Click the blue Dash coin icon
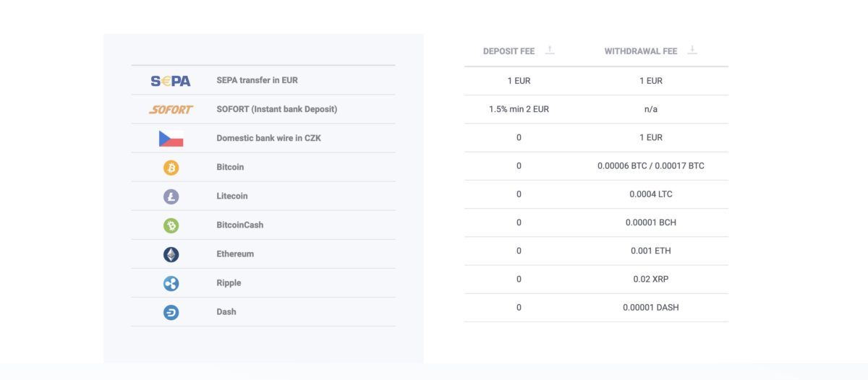The image size is (868, 380). point(171,312)
